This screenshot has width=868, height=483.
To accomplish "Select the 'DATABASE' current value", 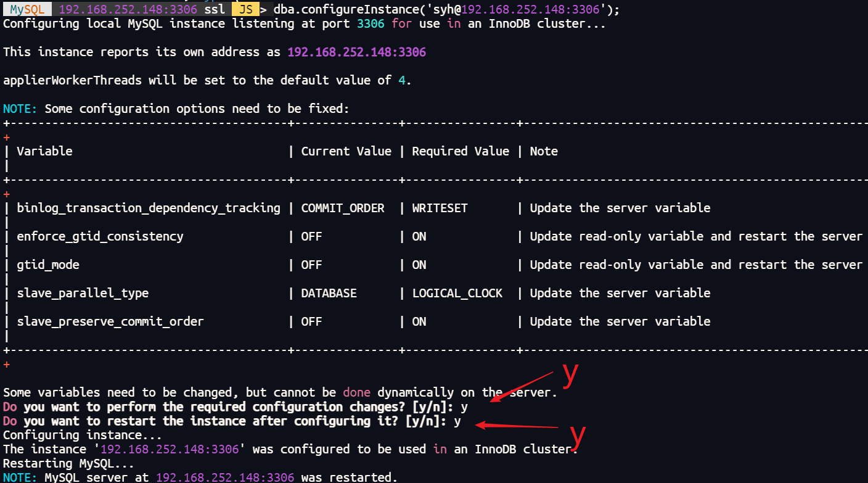I will pos(329,293).
